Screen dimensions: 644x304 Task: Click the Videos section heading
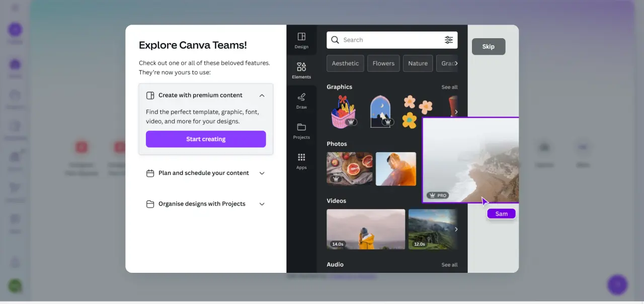pos(337,200)
